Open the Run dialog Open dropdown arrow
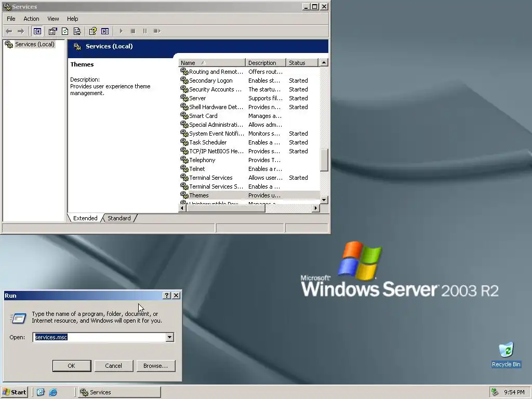Image resolution: width=532 pixels, height=399 pixels. [170, 337]
